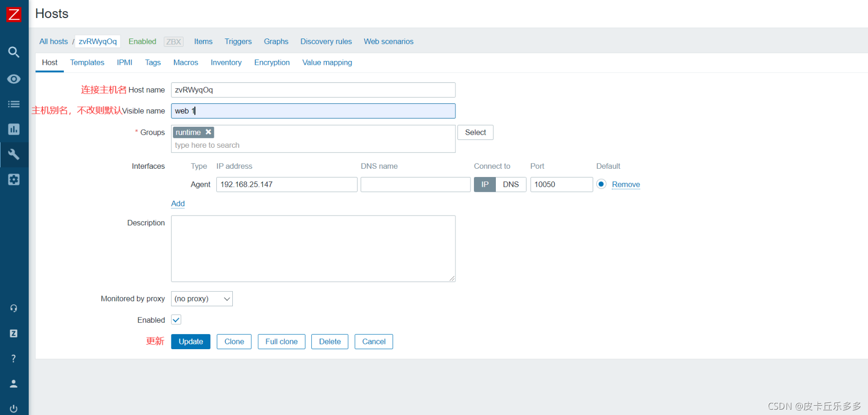Click the IP address field
The image size is (868, 415).
(x=286, y=184)
